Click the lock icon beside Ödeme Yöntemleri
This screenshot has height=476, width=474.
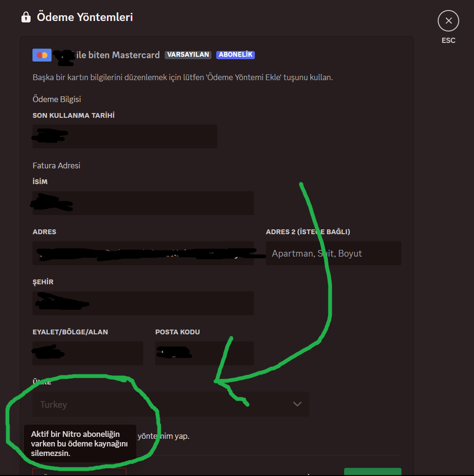(x=26, y=17)
